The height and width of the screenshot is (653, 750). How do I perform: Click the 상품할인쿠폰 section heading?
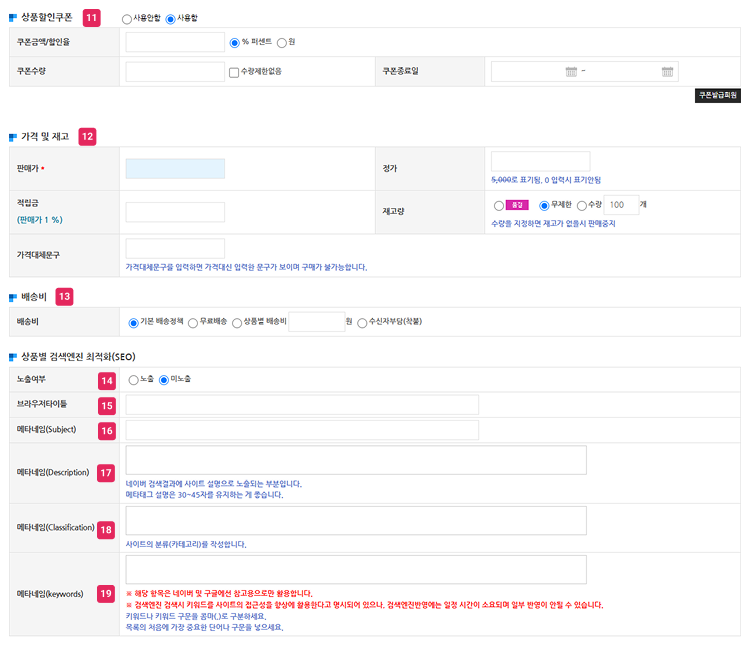(46, 18)
